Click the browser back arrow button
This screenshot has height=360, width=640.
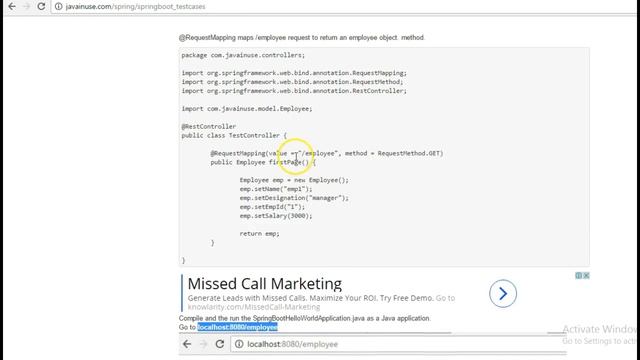(x=12, y=7)
